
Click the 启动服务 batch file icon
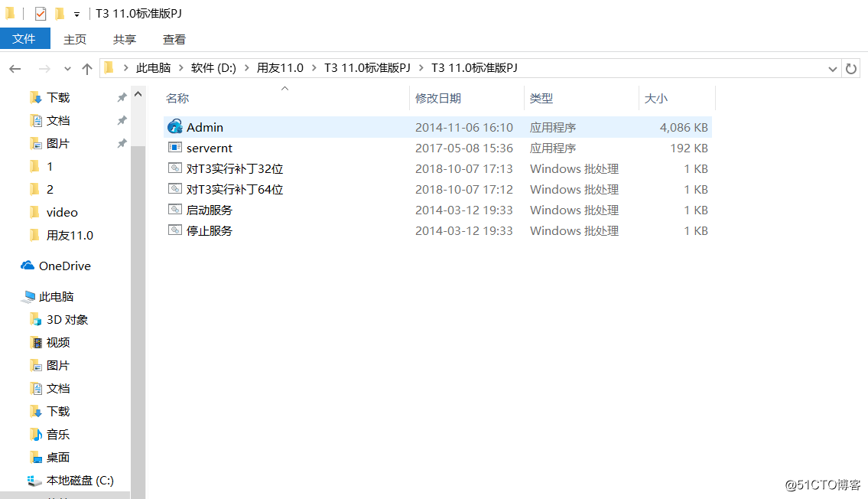[175, 210]
